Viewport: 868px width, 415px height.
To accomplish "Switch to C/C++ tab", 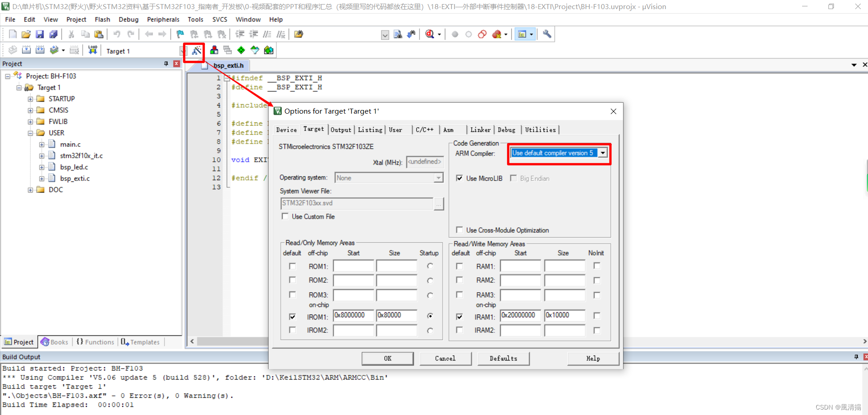I will tap(424, 130).
